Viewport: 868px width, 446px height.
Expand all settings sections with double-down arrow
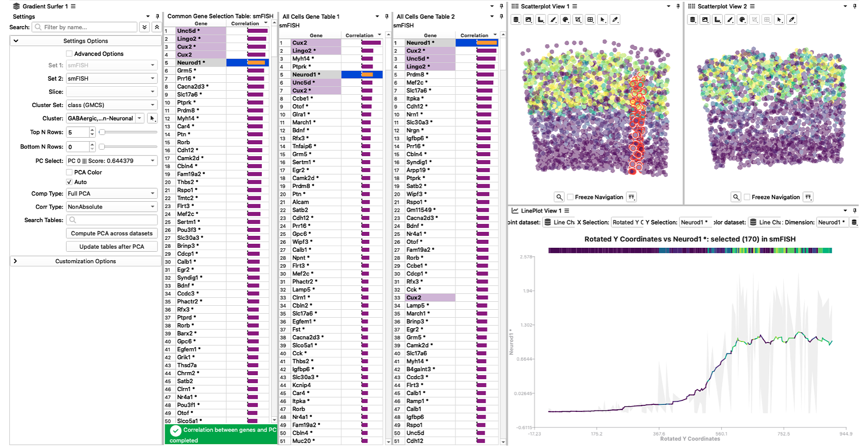pyautogui.click(x=144, y=27)
